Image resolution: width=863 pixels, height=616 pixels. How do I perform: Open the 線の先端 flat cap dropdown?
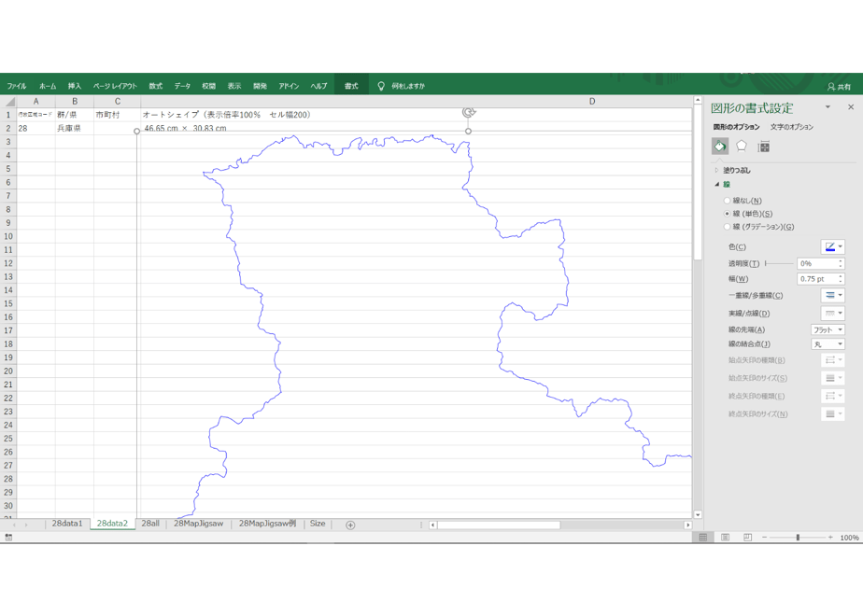(x=828, y=329)
